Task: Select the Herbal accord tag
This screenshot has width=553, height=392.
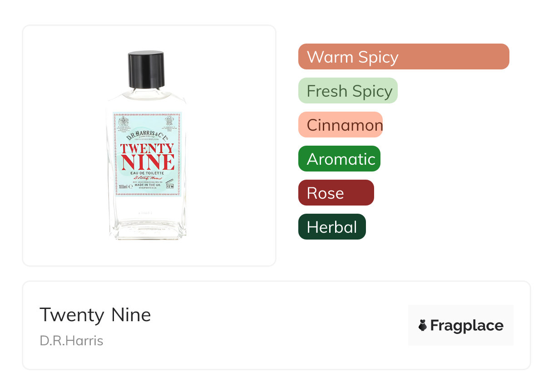Action: (x=332, y=227)
